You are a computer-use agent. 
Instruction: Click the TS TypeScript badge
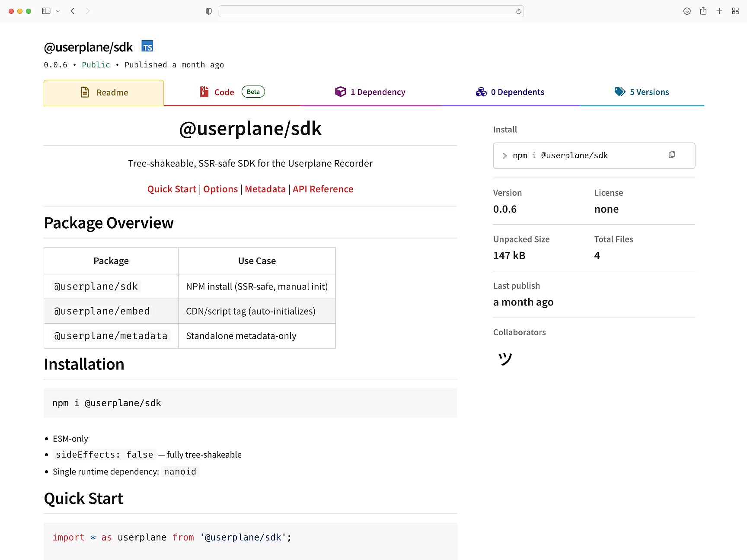(147, 46)
